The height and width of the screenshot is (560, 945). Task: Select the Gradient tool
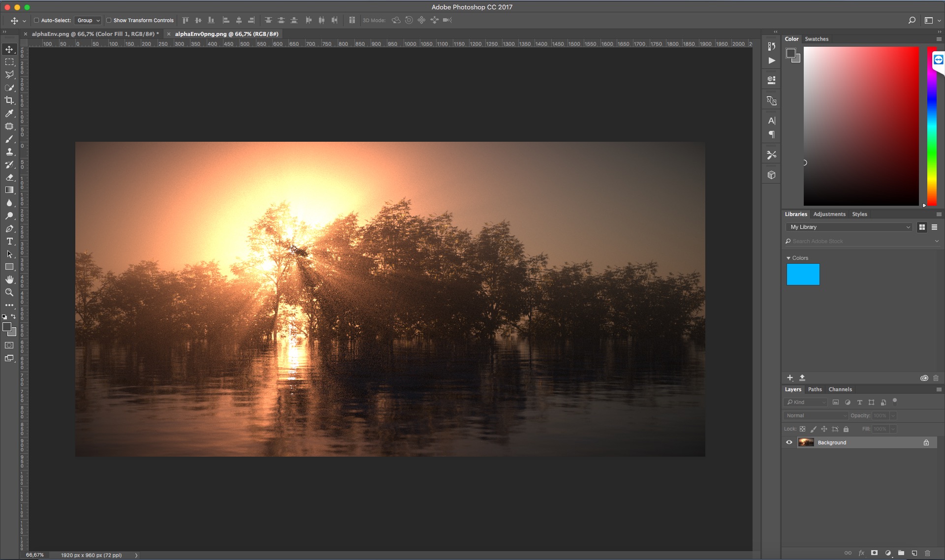point(9,190)
